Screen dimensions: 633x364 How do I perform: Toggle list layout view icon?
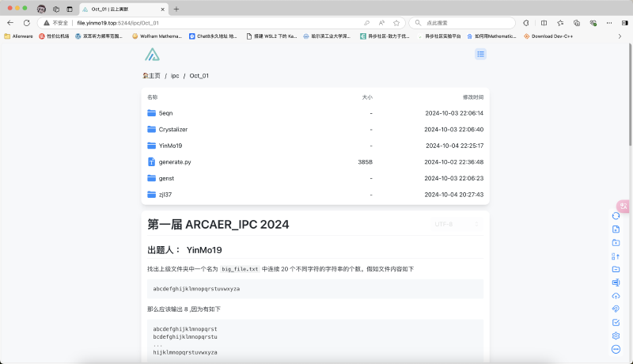480,54
